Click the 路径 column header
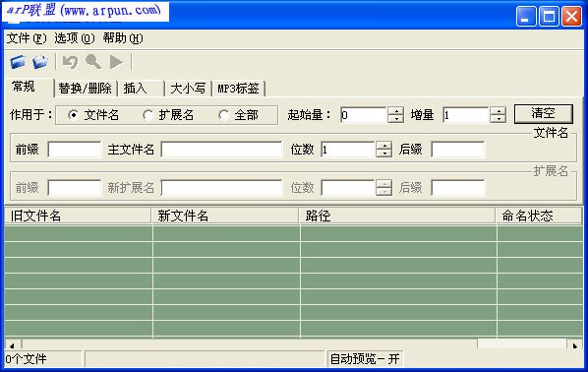Image resolution: width=588 pixels, height=372 pixels. (397, 216)
